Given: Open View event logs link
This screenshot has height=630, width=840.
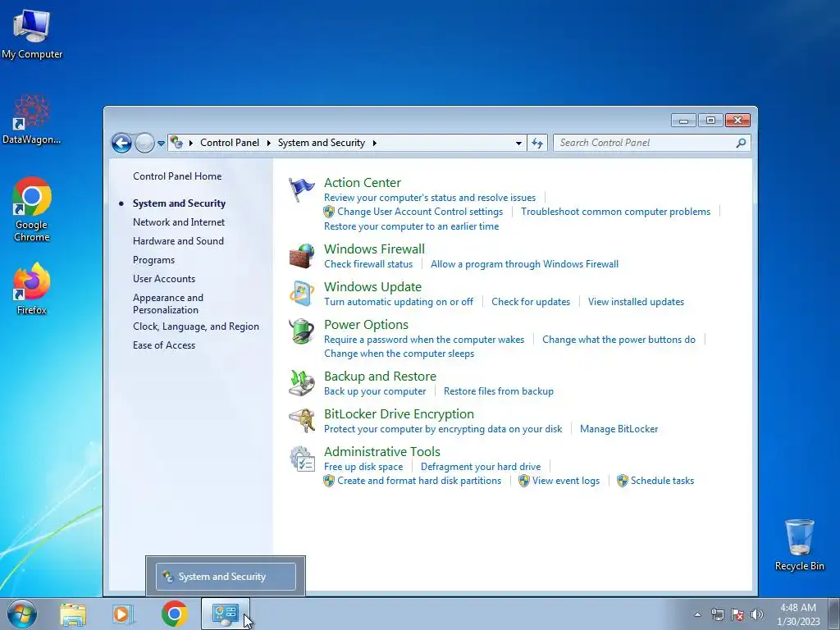Looking at the screenshot, I should point(566,481).
